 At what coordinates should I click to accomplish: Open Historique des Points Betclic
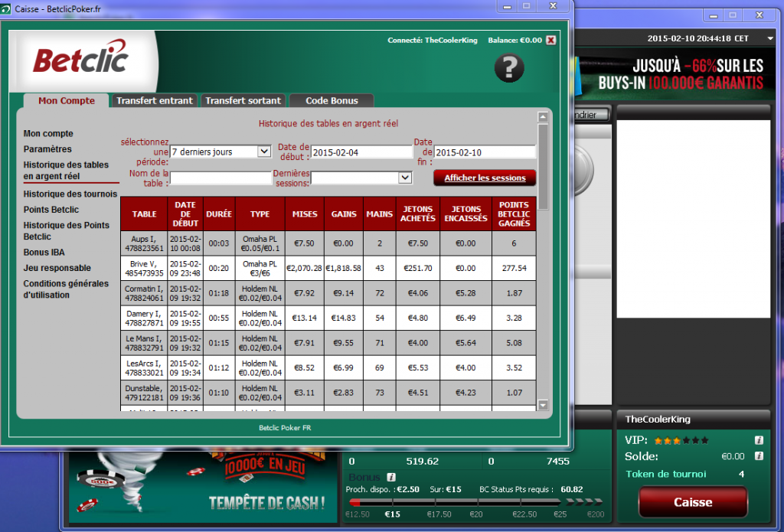coord(66,231)
